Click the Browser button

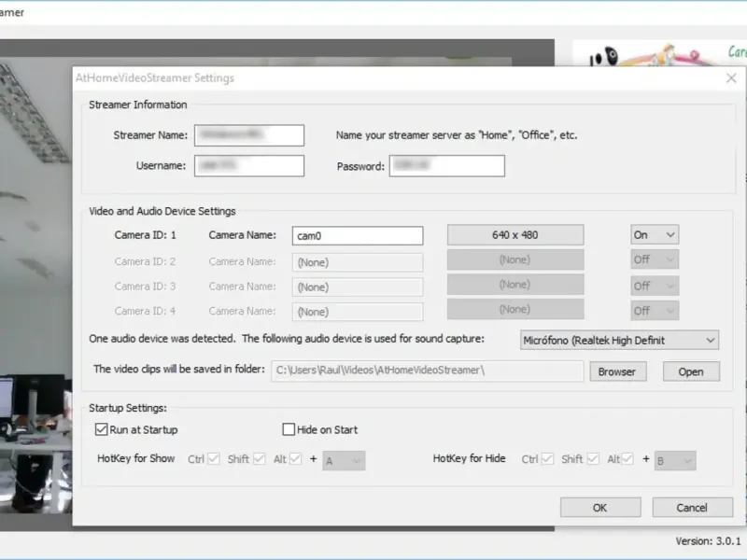[x=618, y=371]
